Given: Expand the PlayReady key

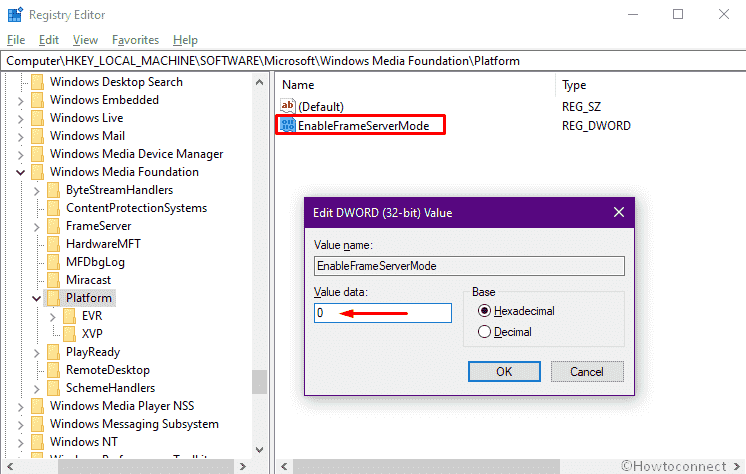Looking at the screenshot, I should pyautogui.click(x=37, y=353).
